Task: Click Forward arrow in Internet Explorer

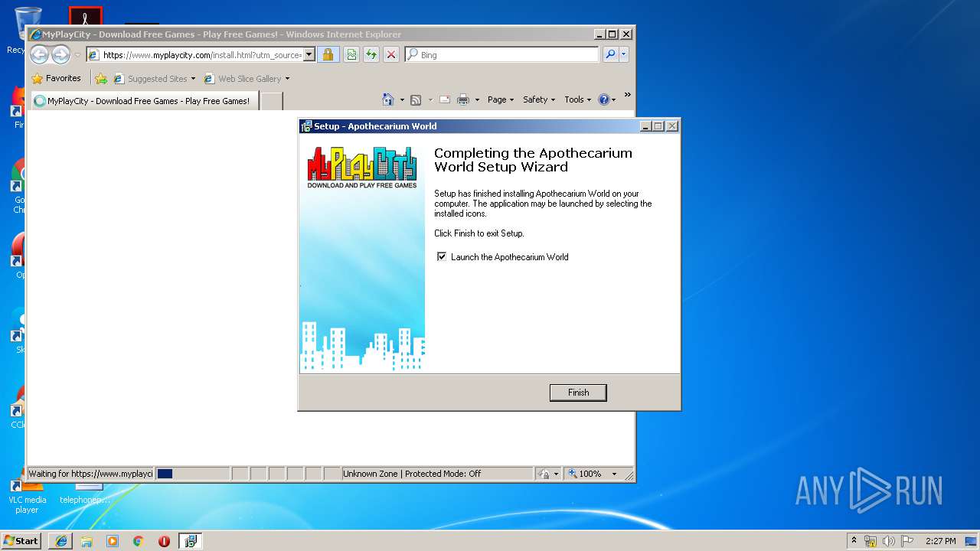Action: (x=60, y=54)
